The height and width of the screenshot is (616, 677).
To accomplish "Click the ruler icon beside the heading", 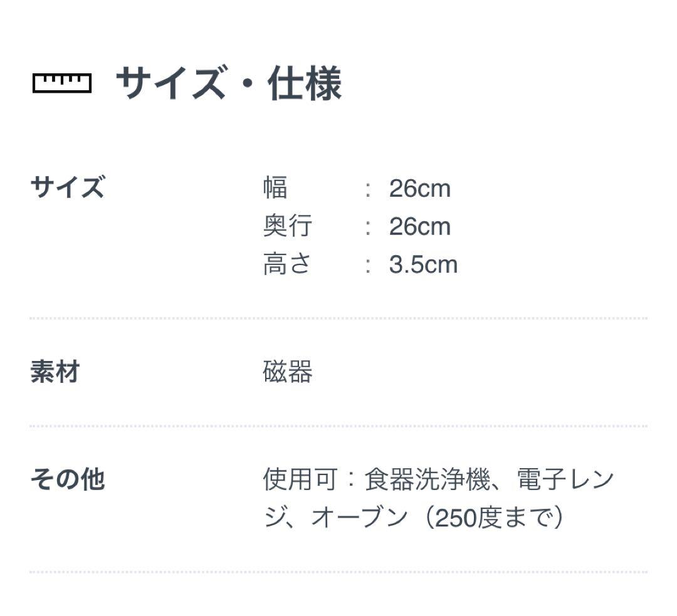I will click(62, 83).
